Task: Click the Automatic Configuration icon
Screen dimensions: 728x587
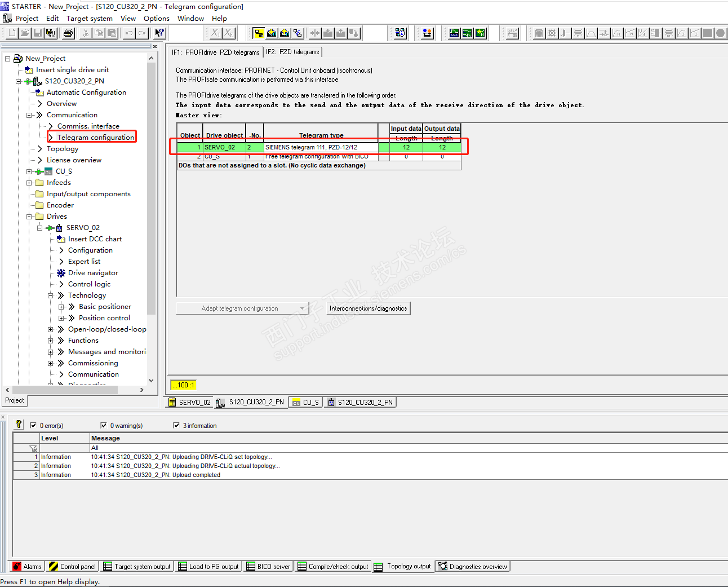Action: click(x=39, y=92)
